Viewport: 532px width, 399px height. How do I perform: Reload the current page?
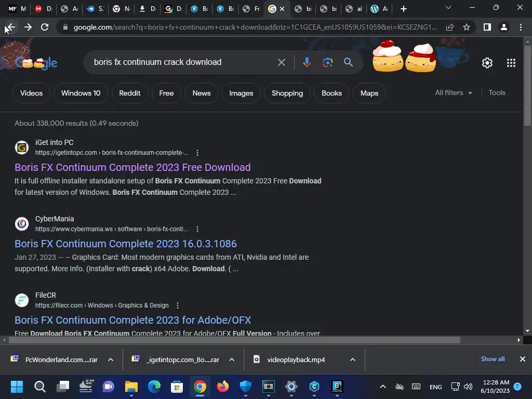45,27
